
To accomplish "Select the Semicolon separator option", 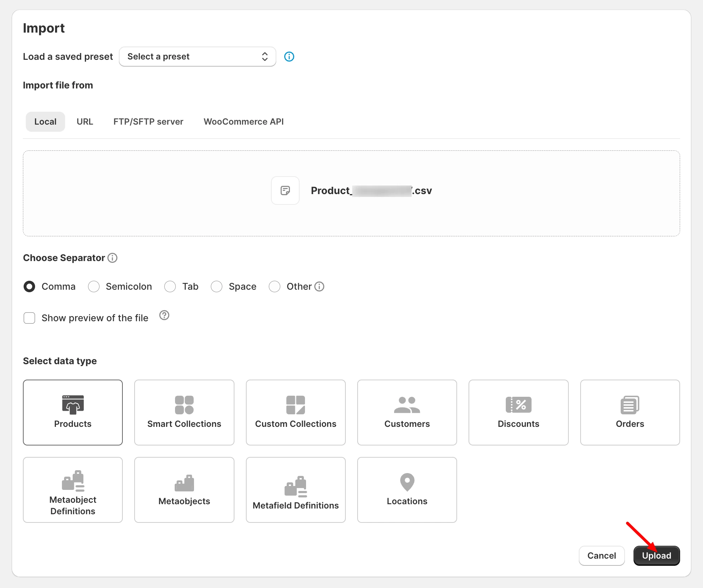I will (x=94, y=286).
